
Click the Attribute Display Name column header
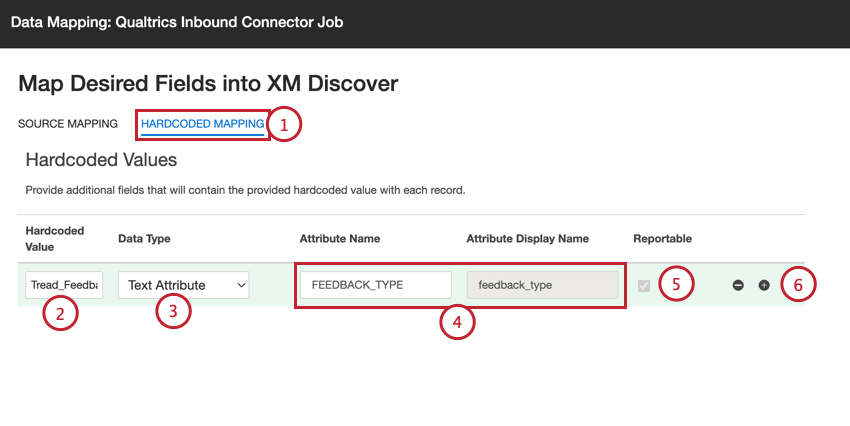point(527,239)
